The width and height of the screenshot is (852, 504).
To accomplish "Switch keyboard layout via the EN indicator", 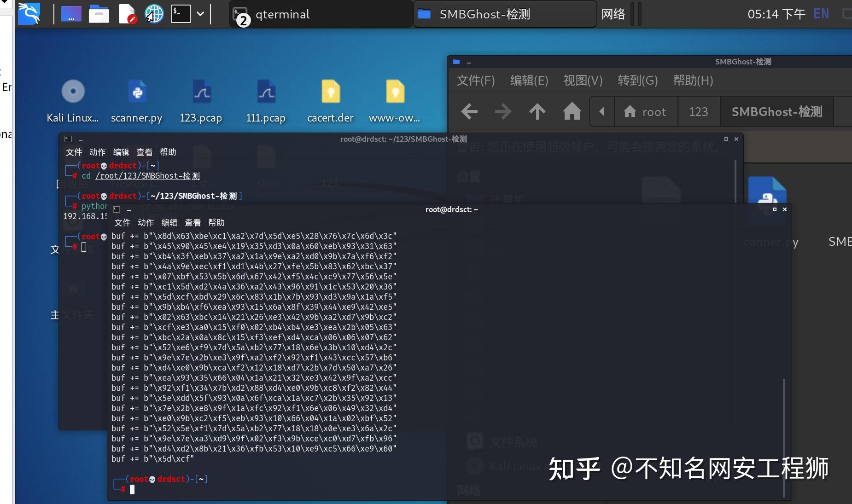I will (x=821, y=13).
